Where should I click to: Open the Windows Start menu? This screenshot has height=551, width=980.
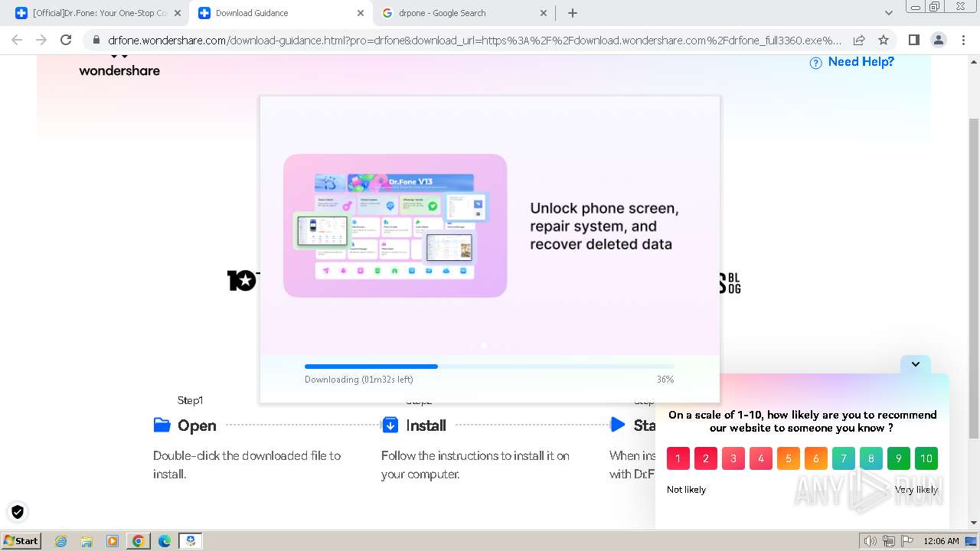coord(21,540)
